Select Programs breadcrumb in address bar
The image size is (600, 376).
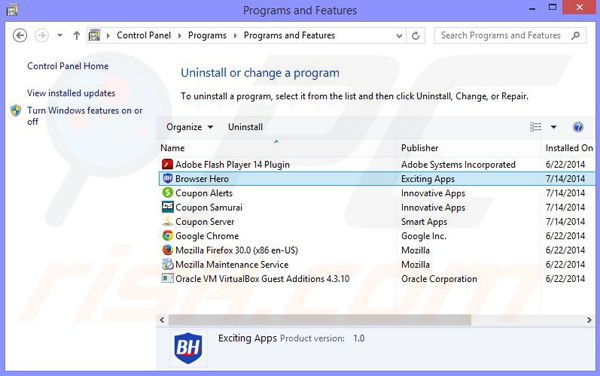tap(207, 35)
